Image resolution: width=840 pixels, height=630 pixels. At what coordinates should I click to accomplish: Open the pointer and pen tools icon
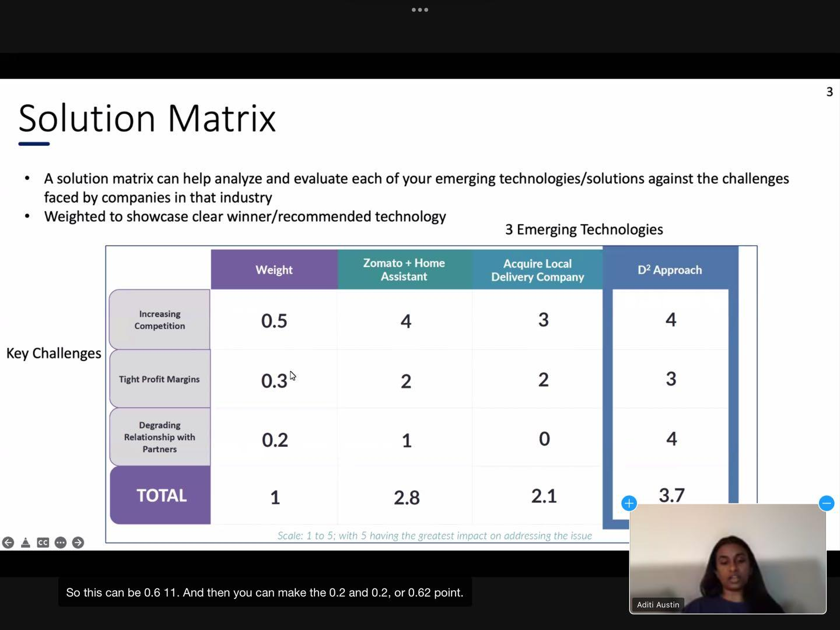26,542
